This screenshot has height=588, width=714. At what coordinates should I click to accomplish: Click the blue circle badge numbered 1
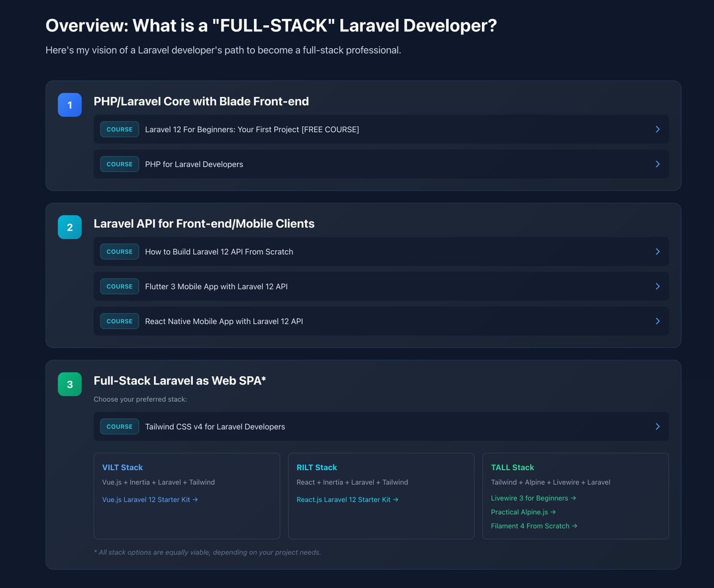pos(70,105)
